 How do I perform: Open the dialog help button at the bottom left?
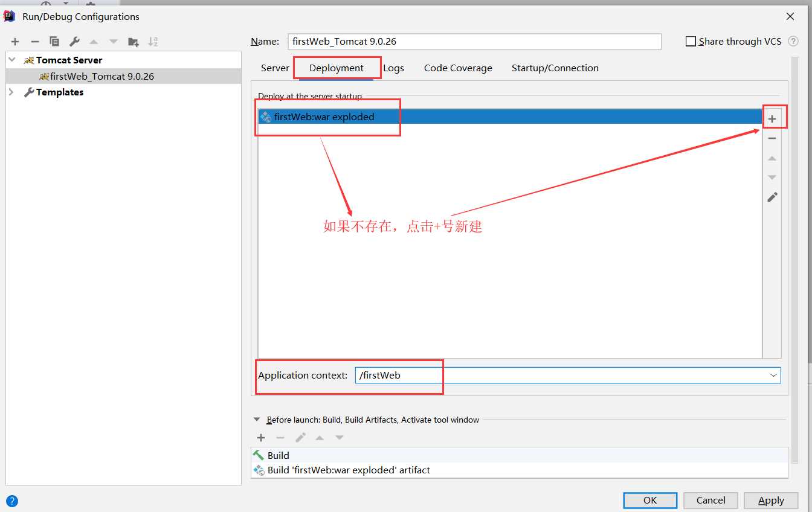coord(12,501)
